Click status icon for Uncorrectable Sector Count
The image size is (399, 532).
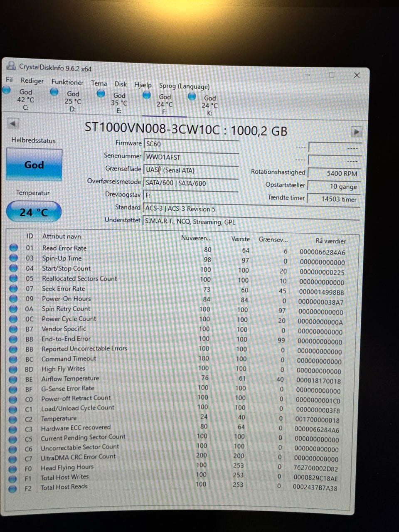tap(13, 449)
